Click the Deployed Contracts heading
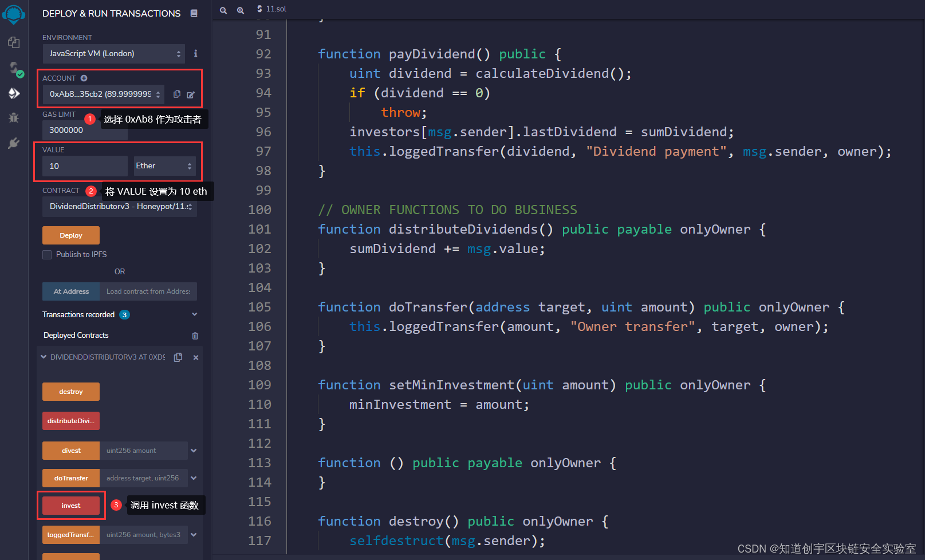 [76, 336]
